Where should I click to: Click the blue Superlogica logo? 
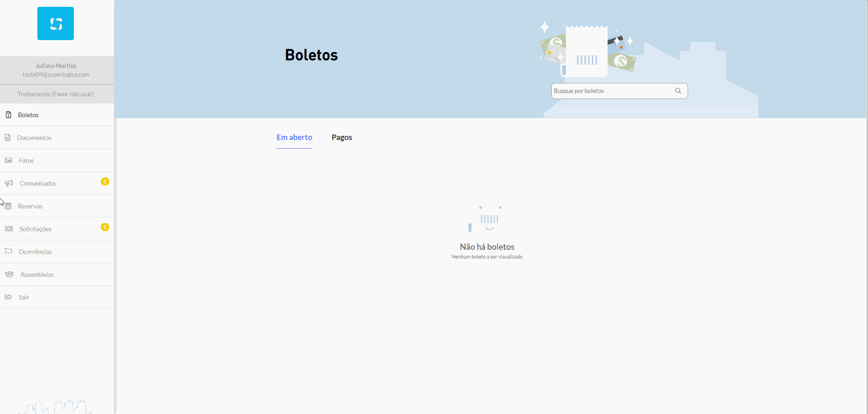coord(56,24)
